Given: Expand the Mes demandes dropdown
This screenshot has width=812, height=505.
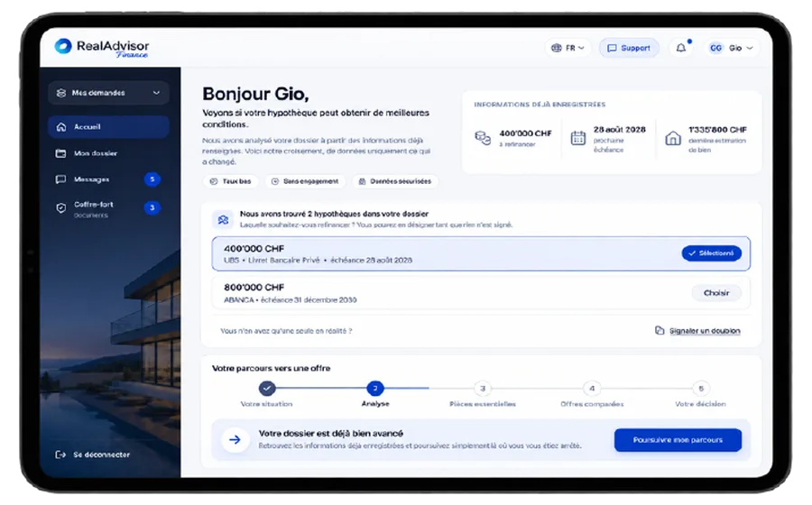Looking at the screenshot, I should pos(109,93).
